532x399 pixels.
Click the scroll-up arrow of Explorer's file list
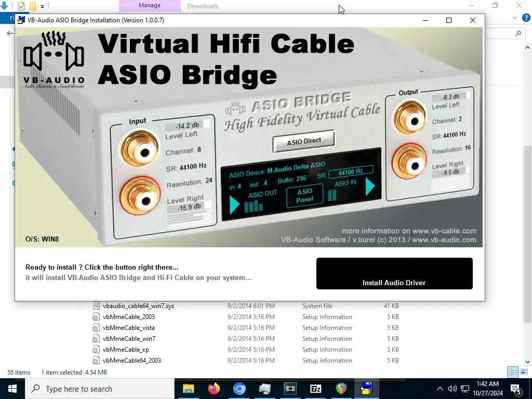[x=528, y=47]
